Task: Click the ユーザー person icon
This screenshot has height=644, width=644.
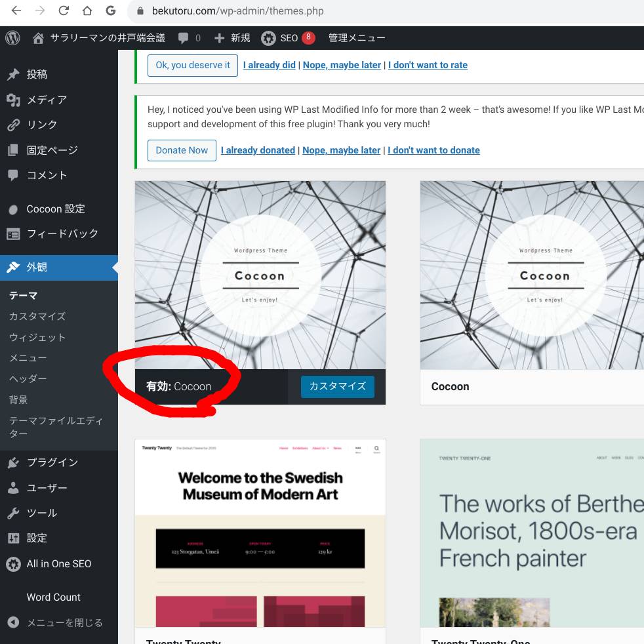Action: coord(13,488)
